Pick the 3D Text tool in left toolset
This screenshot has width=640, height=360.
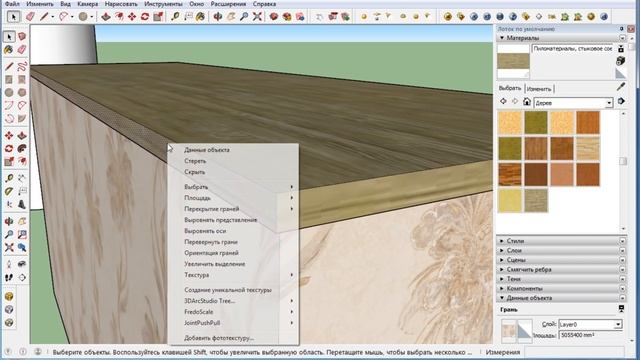tap(22, 204)
